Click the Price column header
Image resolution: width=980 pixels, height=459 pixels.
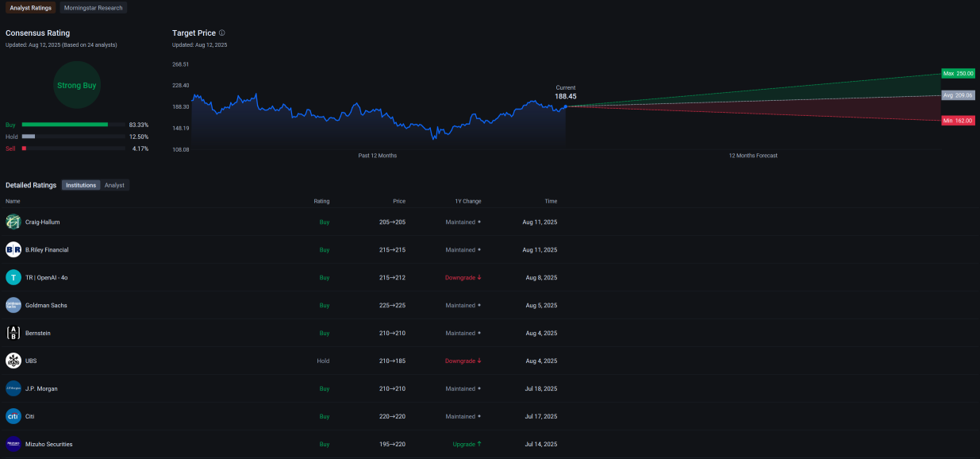pos(399,201)
